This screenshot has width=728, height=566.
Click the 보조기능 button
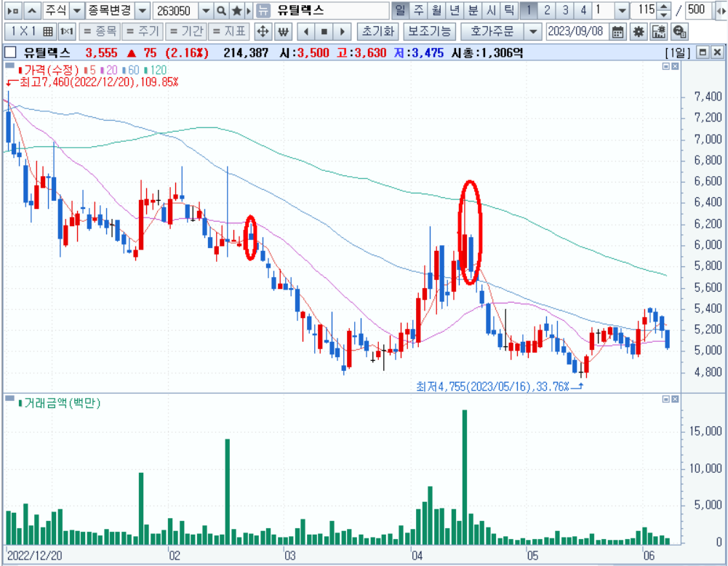point(430,31)
